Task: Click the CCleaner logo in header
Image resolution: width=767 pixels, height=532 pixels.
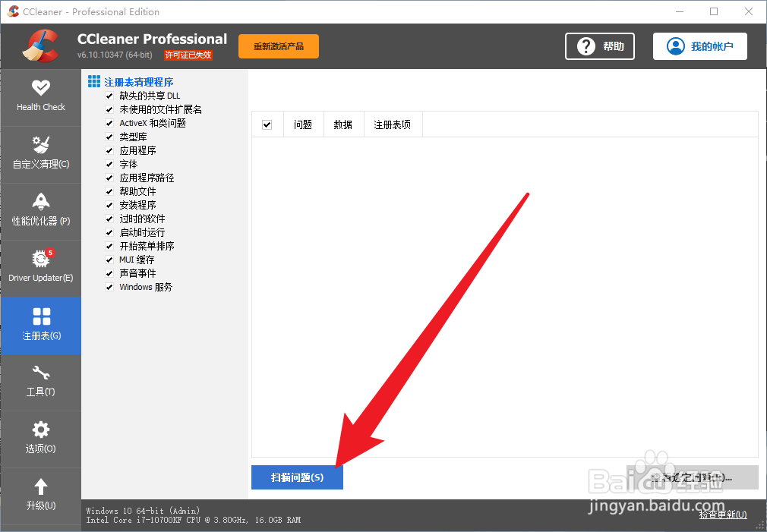Action: coord(40,46)
